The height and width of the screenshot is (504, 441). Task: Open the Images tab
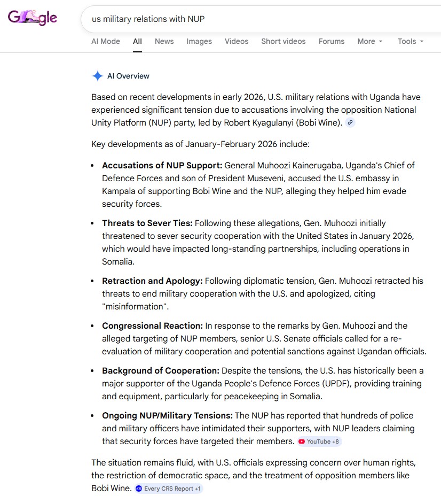(199, 41)
